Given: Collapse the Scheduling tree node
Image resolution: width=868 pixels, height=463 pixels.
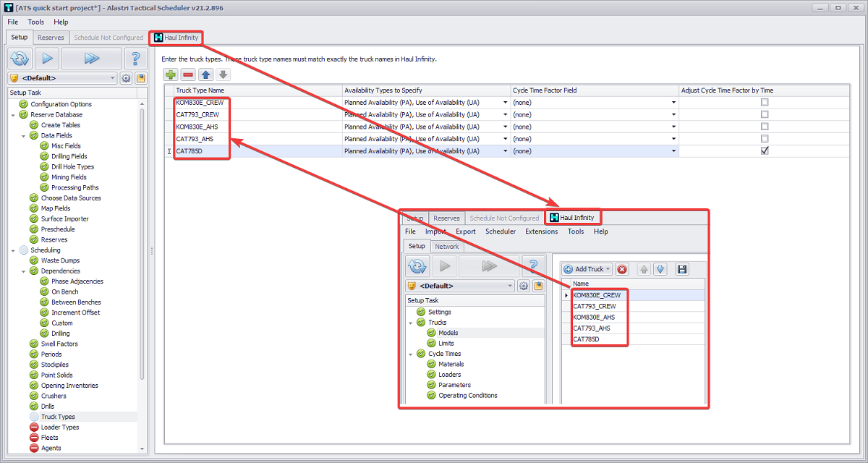Looking at the screenshot, I should [x=13, y=250].
